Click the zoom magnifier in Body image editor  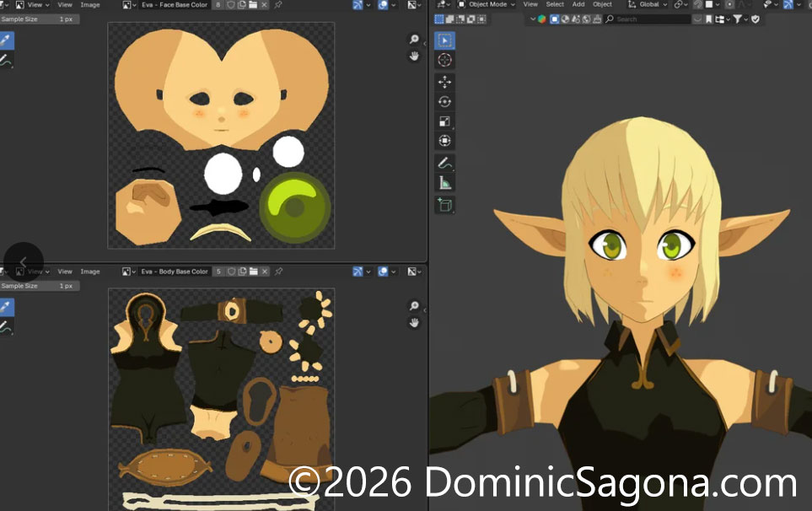click(x=414, y=306)
